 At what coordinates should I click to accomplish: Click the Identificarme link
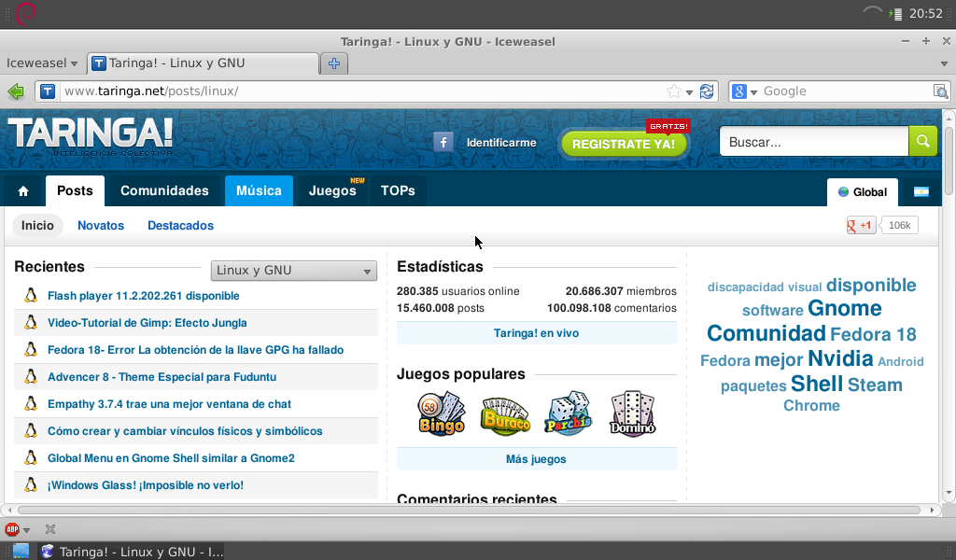[x=501, y=143]
